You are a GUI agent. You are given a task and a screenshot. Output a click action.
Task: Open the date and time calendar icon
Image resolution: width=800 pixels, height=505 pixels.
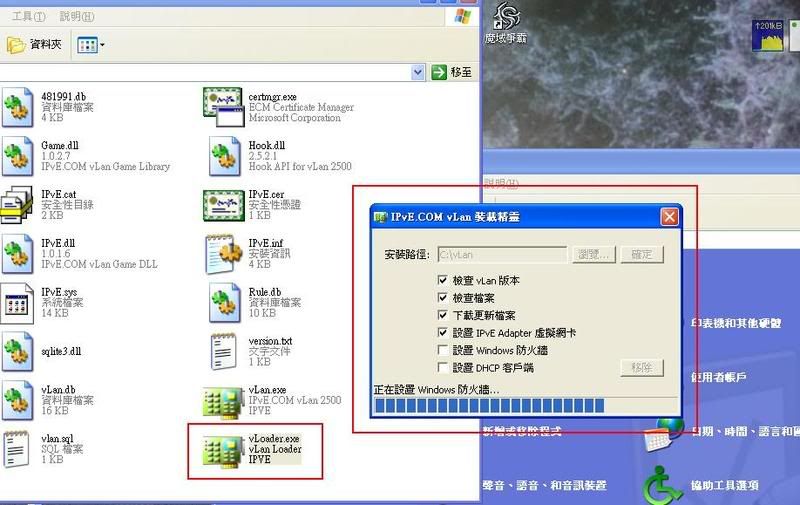point(663,435)
